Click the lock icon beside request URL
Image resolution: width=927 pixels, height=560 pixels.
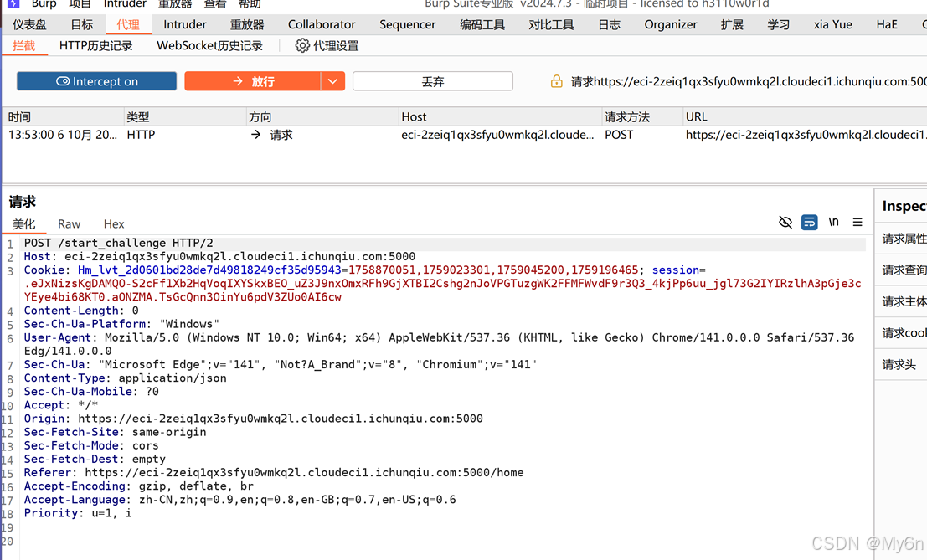coord(556,81)
